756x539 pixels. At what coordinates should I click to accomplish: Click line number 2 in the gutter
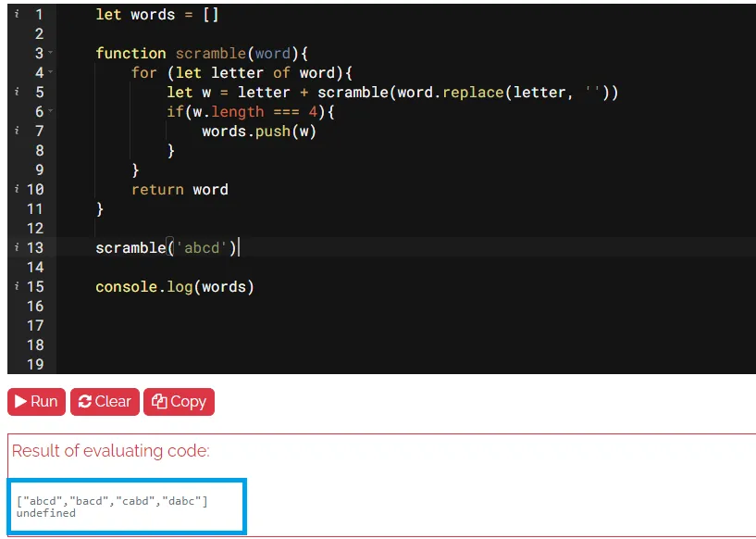point(39,33)
